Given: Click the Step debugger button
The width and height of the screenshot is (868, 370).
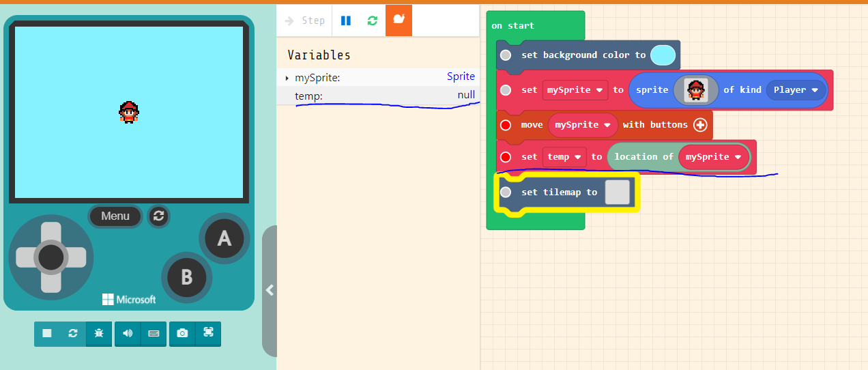Looking at the screenshot, I should (x=304, y=20).
